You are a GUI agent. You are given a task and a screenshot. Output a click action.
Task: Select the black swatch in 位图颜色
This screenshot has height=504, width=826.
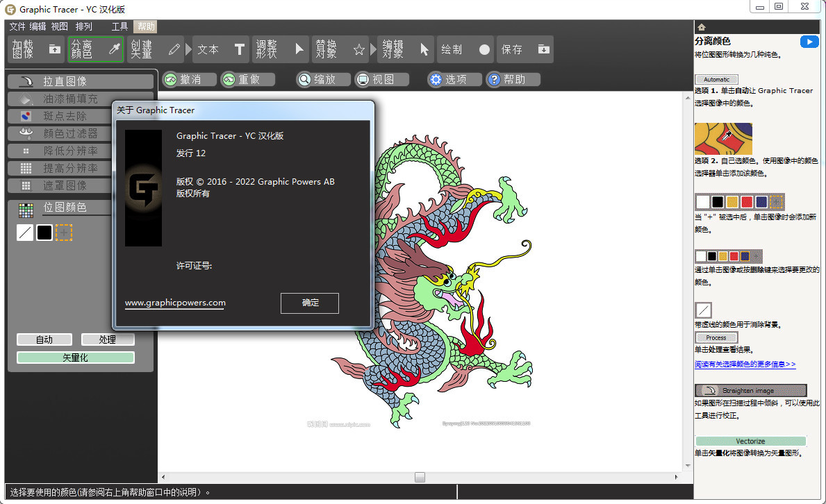44,233
